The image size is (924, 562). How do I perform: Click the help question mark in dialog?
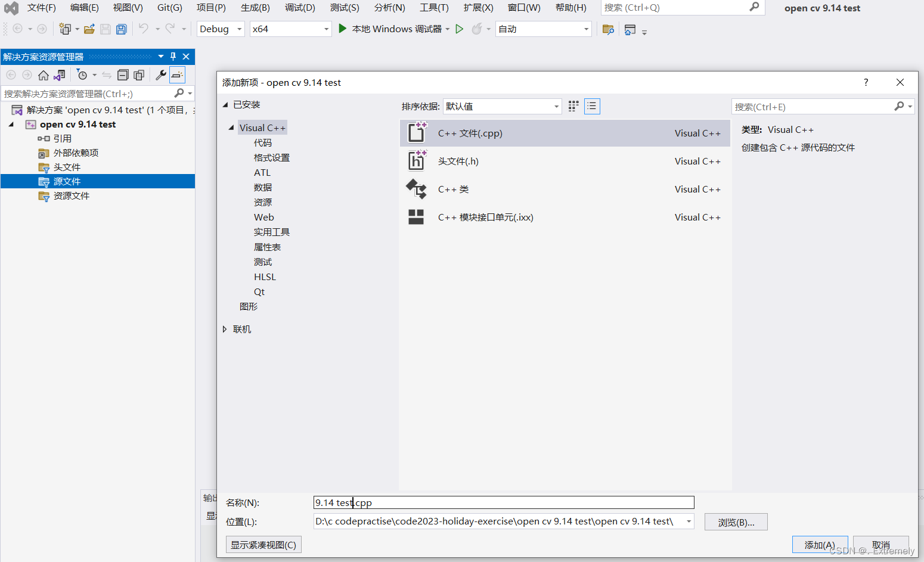[x=866, y=82]
